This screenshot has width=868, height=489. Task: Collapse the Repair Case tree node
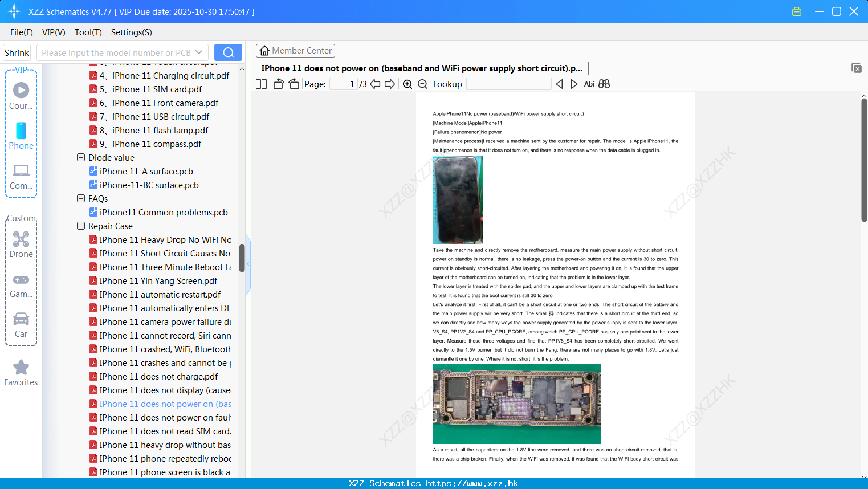tap(81, 226)
